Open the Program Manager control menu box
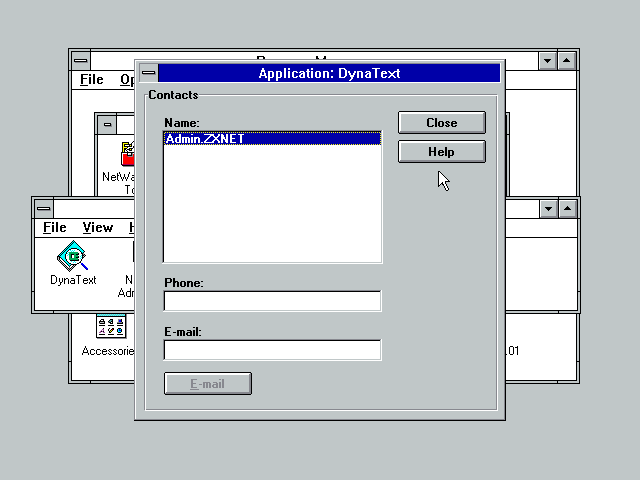 tap(81, 61)
